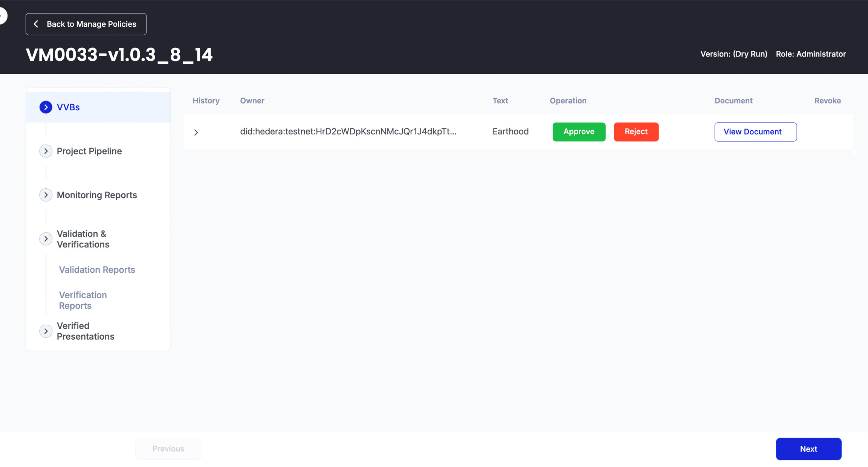Image resolution: width=868 pixels, height=467 pixels.
Task: Click the back arrow icon in Manage Policies button
Action: pos(36,24)
